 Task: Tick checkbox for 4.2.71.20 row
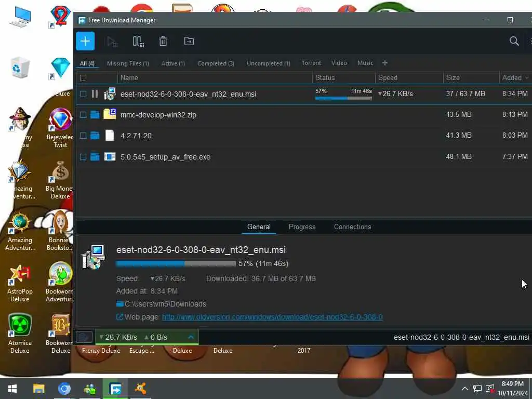click(83, 136)
